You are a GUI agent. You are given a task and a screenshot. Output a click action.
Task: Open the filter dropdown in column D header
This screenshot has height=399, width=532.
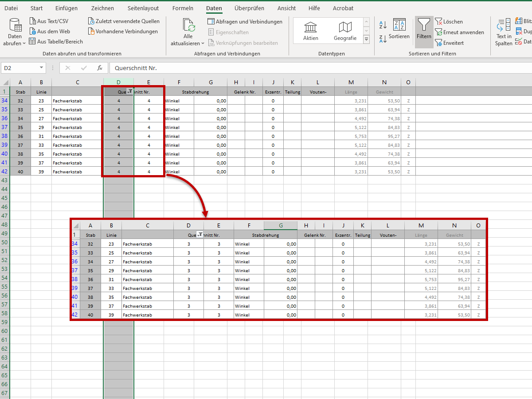pyautogui.click(x=130, y=91)
